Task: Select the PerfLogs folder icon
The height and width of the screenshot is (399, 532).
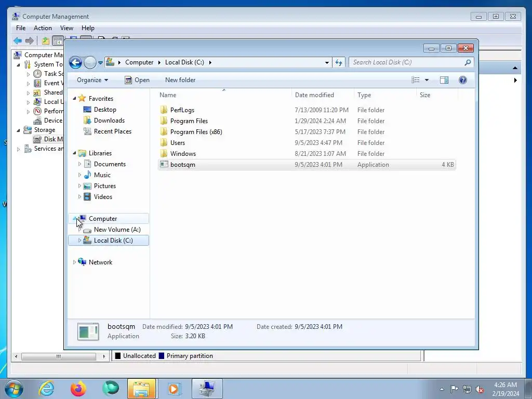Action: point(164,110)
